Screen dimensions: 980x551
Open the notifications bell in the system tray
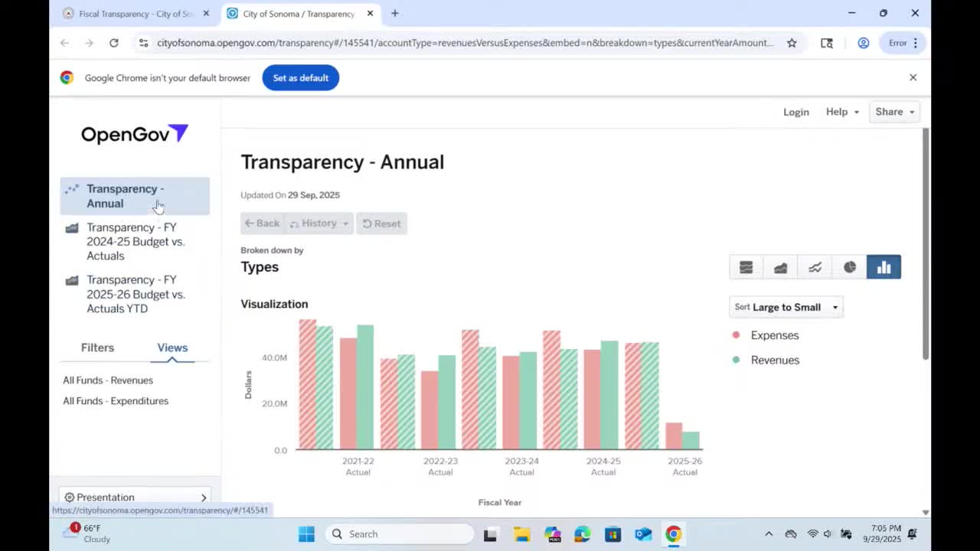pos(913,534)
